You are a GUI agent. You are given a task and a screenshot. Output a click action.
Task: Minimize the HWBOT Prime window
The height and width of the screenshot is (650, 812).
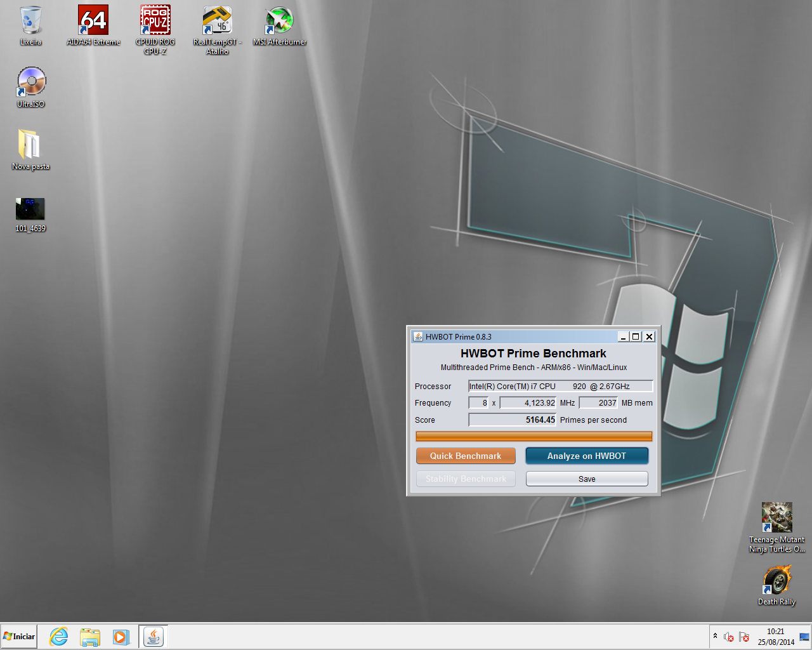[623, 336]
